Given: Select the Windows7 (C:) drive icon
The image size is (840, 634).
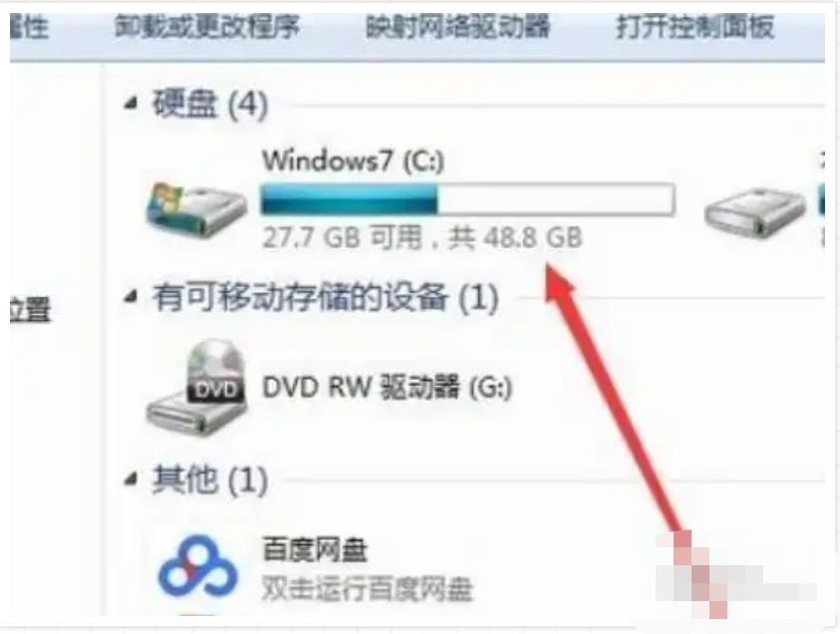Looking at the screenshot, I should [196, 210].
